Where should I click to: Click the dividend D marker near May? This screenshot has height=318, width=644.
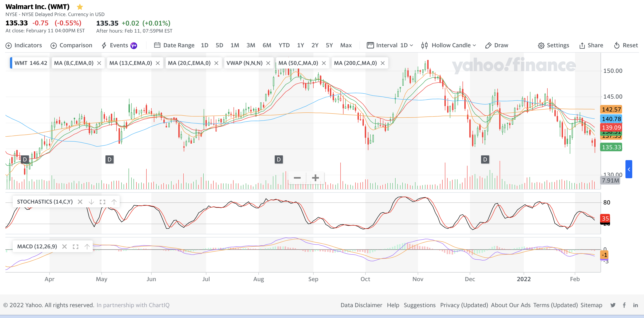[110, 159]
